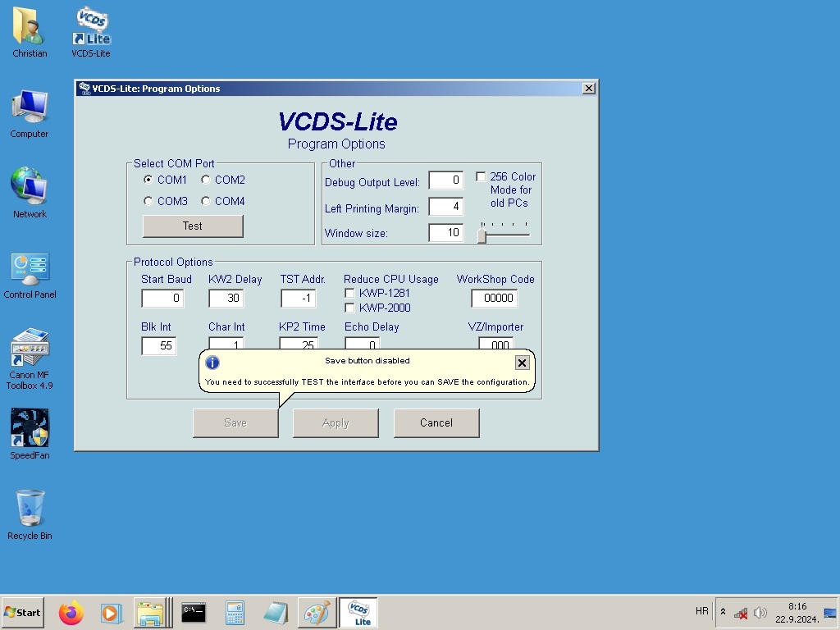This screenshot has width=840, height=630.
Task: Show hidden system tray icons
Action: pos(723,612)
